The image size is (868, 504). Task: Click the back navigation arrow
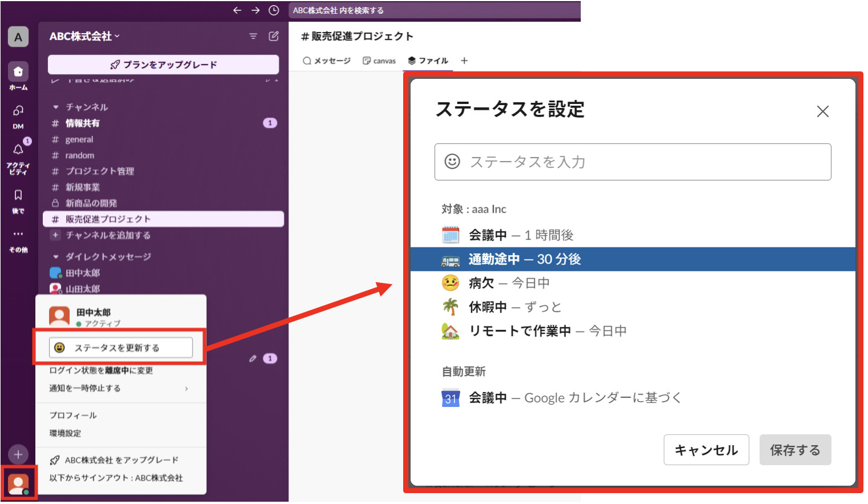click(237, 10)
